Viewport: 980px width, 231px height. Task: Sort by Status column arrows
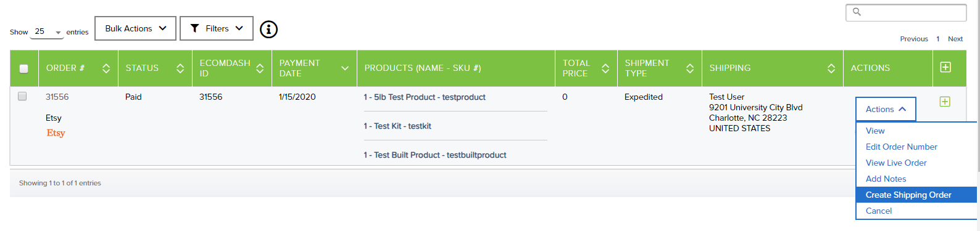point(180,68)
